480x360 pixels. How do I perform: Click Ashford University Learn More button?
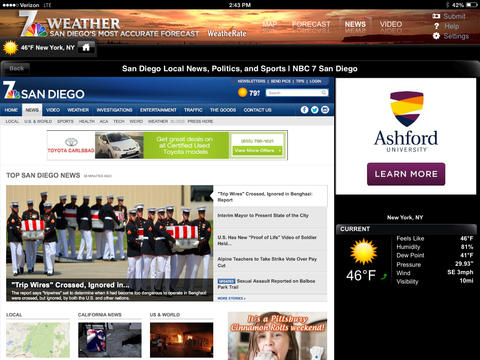[x=406, y=174]
